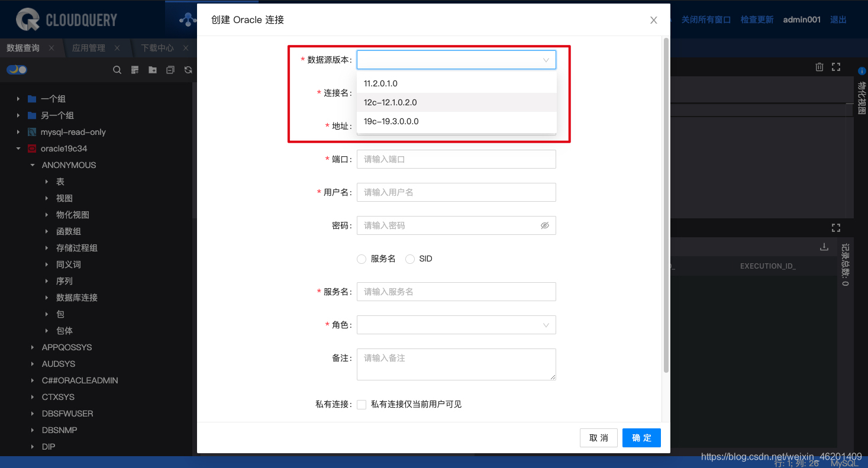
Task: Expand the mysql-read-only node
Action: tap(18, 132)
